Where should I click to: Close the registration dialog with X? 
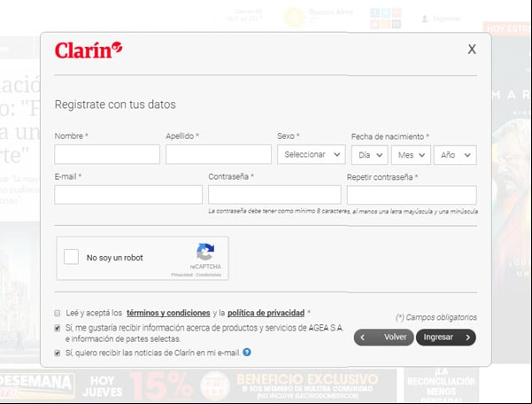pyautogui.click(x=472, y=50)
